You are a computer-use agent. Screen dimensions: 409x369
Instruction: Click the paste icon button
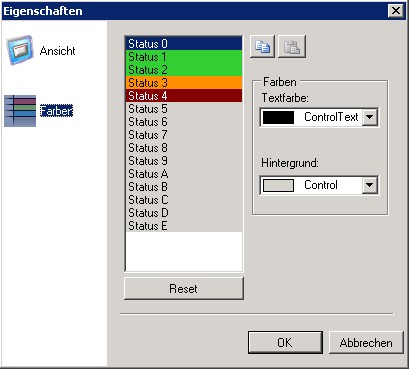pos(292,46)
